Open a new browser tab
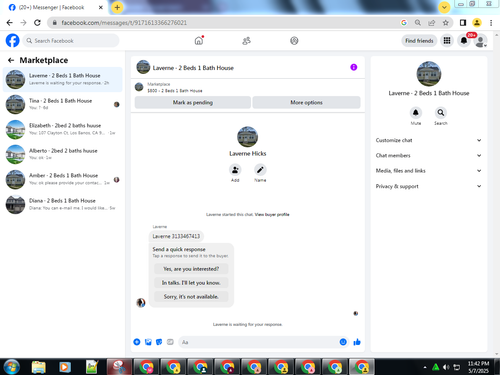This screenshot has width=500, height=375. click(117, 7)
